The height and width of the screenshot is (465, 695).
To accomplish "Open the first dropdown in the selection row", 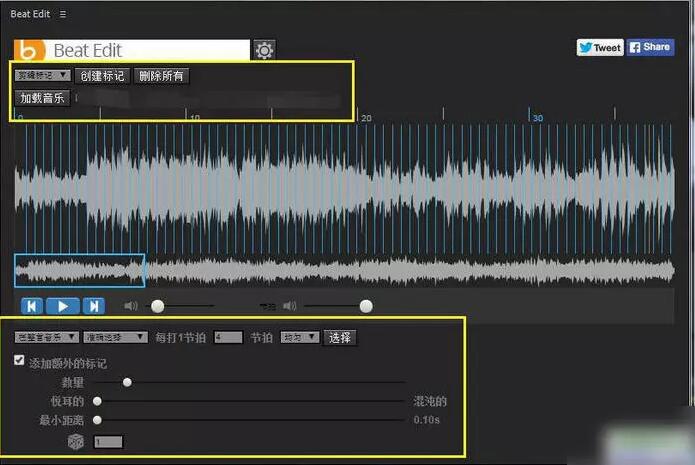I will [47, 337].
